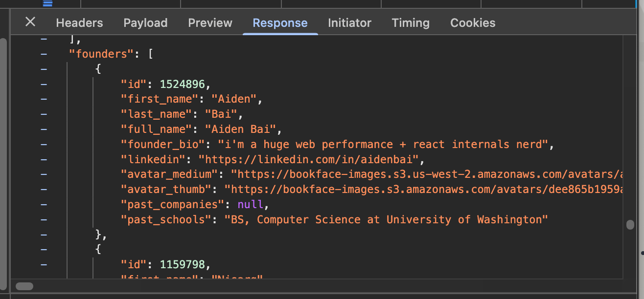
Task: Click fold marker beside the "id": 1159798 line
Action: click(x=44, y=265)
